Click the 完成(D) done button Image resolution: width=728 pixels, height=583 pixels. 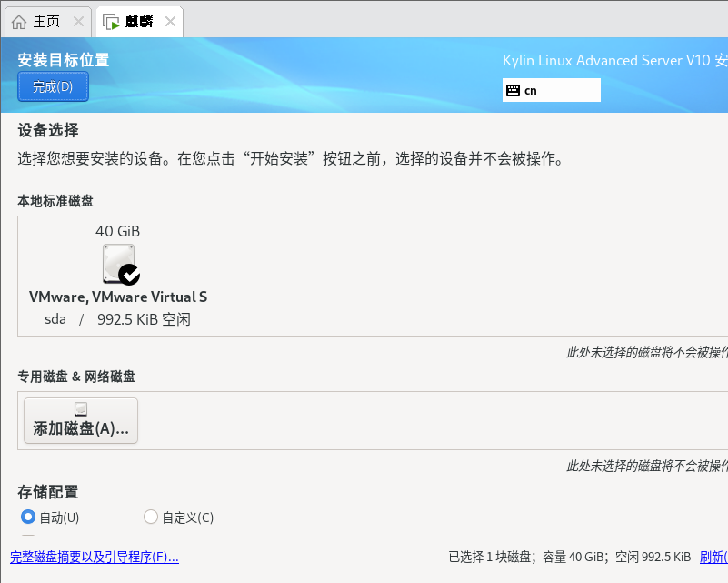53,86
